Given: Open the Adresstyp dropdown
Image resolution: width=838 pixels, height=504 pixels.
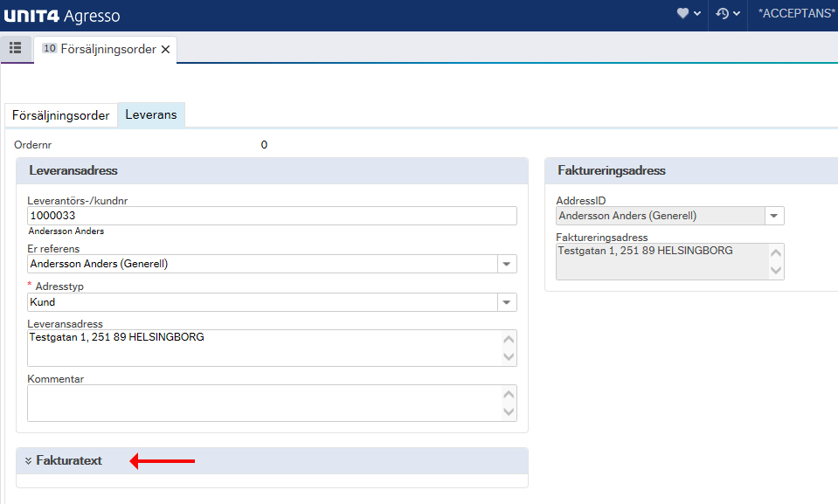Looking at the screenshot, I should (x=507, y=302).
